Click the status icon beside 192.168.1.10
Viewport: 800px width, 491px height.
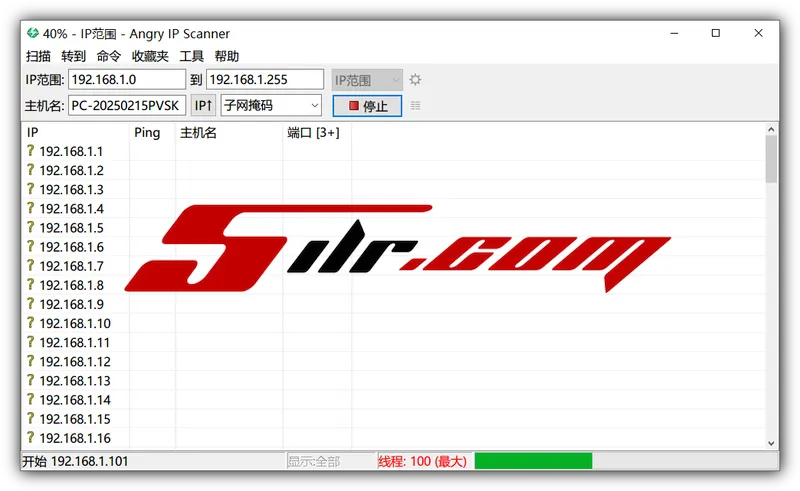point(31,323)
